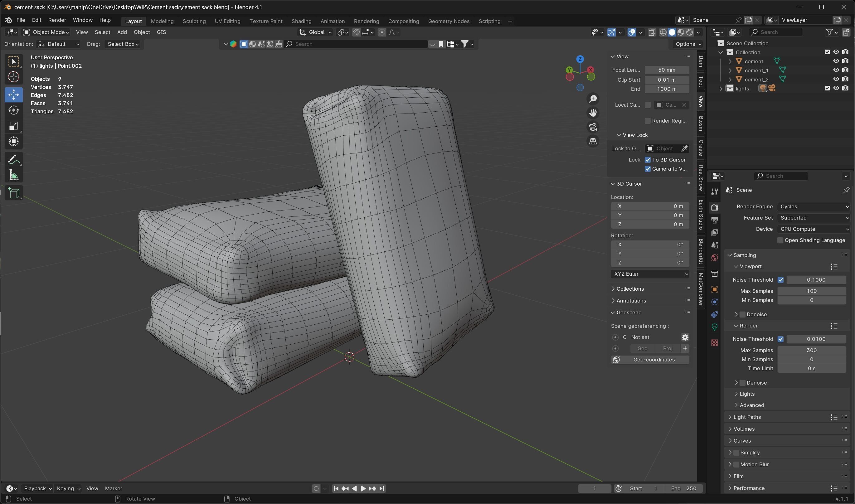Toggle camera view icon in viewport

point(593,127)
